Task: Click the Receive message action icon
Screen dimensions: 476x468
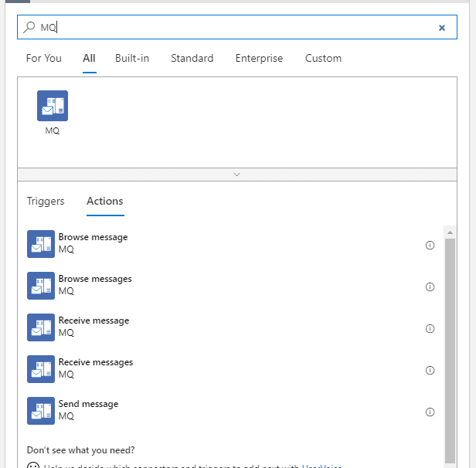Action: point(41,327)
